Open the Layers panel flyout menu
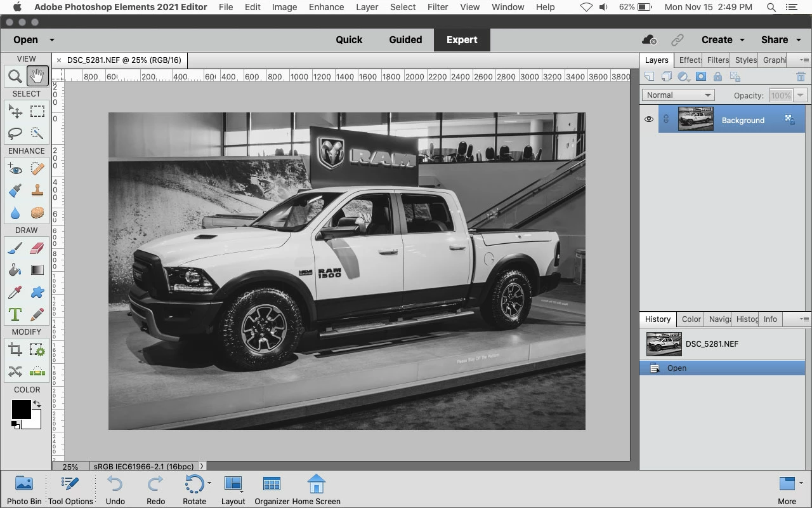 (x=804, y=60)
